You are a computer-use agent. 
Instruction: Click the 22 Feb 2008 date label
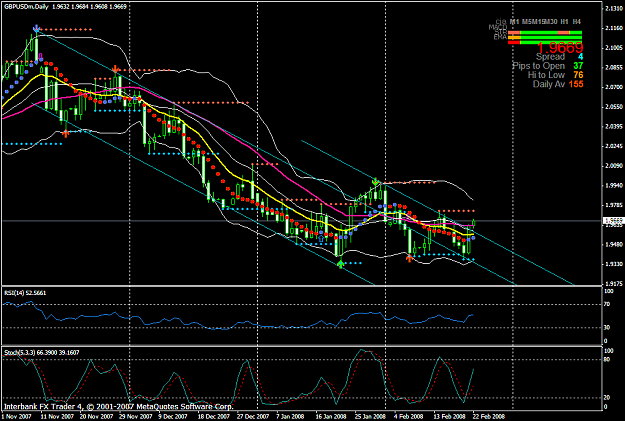[489, 417]
